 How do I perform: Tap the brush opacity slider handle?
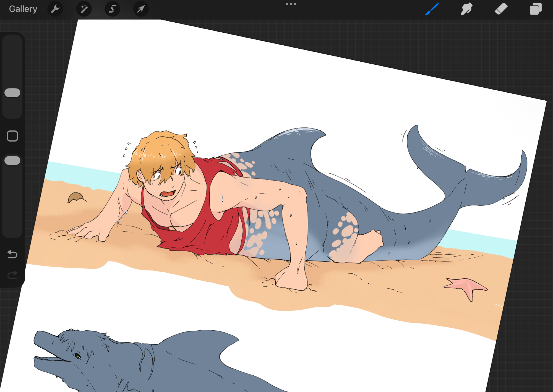click(12, 161)
